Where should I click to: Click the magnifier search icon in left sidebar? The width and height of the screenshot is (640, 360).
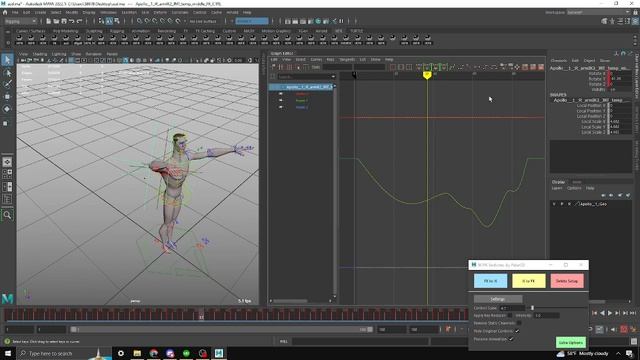coord(7,215)
